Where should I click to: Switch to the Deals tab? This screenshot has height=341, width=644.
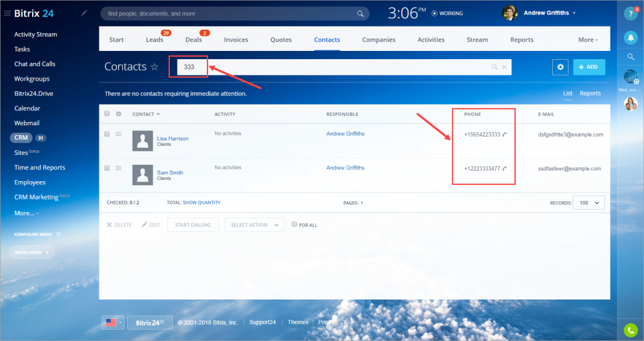[194, 40]
